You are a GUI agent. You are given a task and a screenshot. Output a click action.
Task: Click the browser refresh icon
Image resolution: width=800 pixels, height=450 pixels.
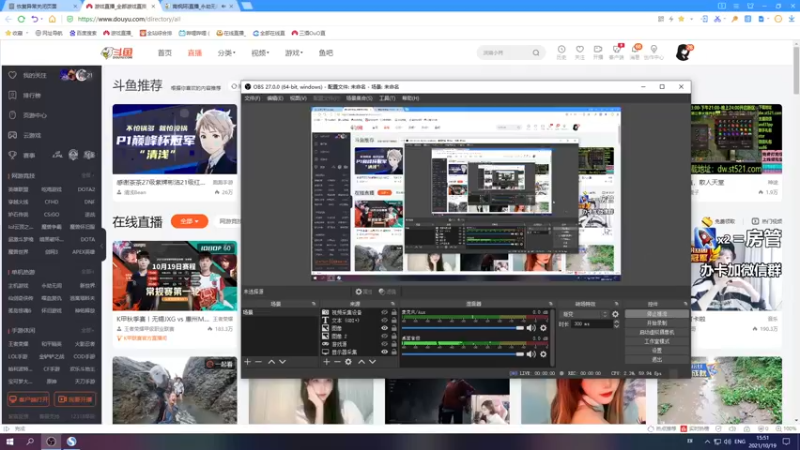click(x=21, y=19)
